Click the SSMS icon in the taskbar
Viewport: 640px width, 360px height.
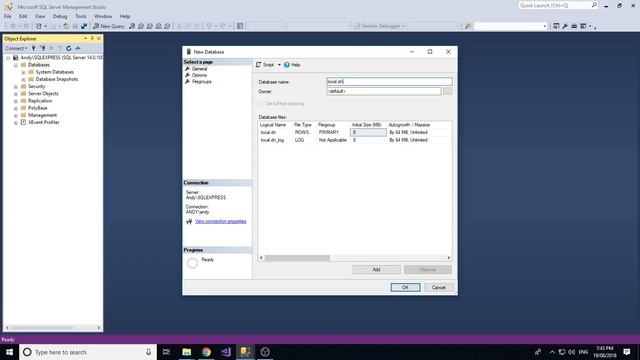[245, 352]
